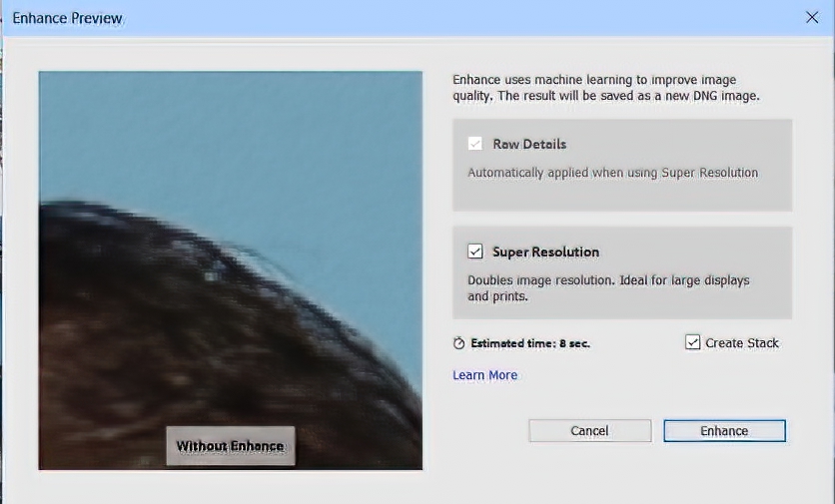The image size is (835, 504).
Task: Select the Estimated time: 8 sec. text
Action: click(x=530, y=343)
